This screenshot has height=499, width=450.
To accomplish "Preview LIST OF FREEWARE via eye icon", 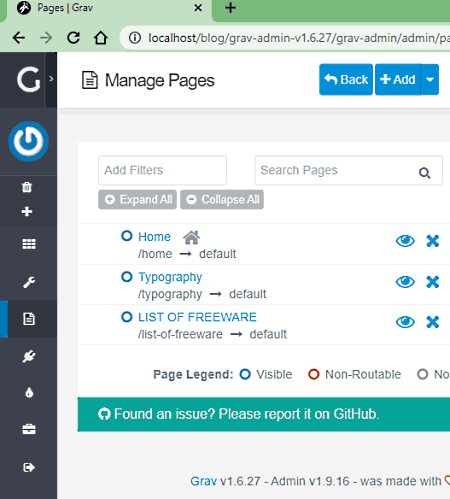I will [405, 322].
